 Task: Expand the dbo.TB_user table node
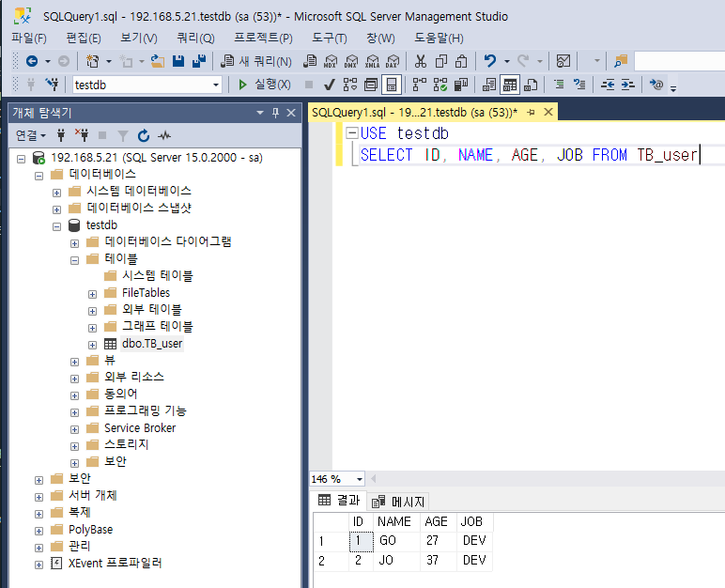tap(92, 345)
